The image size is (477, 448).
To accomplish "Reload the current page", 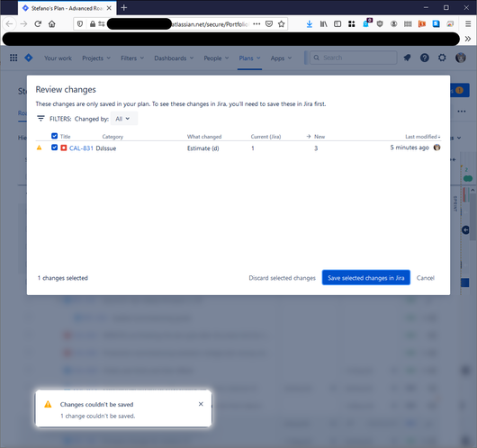I will pyautogui.click(x=38, y=23).
